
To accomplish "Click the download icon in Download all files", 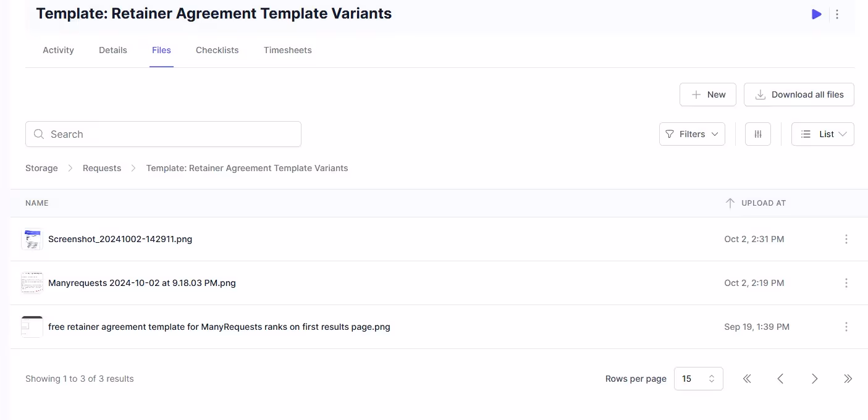I will pos(761,94).
